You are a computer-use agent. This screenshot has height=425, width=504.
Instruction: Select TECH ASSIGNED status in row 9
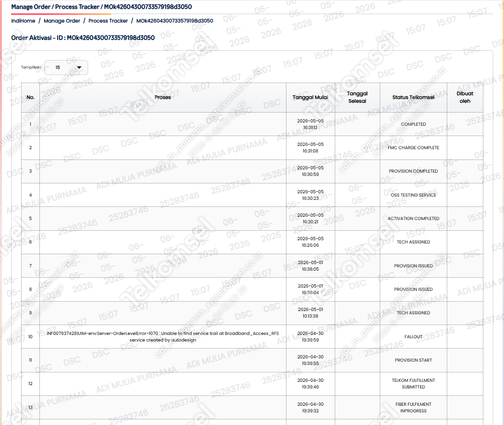414,313
